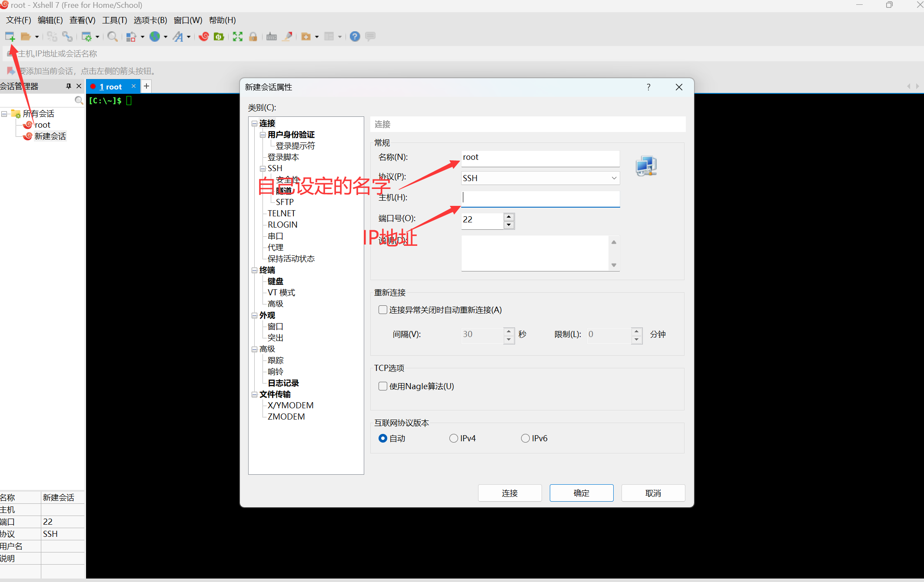Confirm the dialog with 确定
This screenshot has height=582, width=924.
point(582,493)
